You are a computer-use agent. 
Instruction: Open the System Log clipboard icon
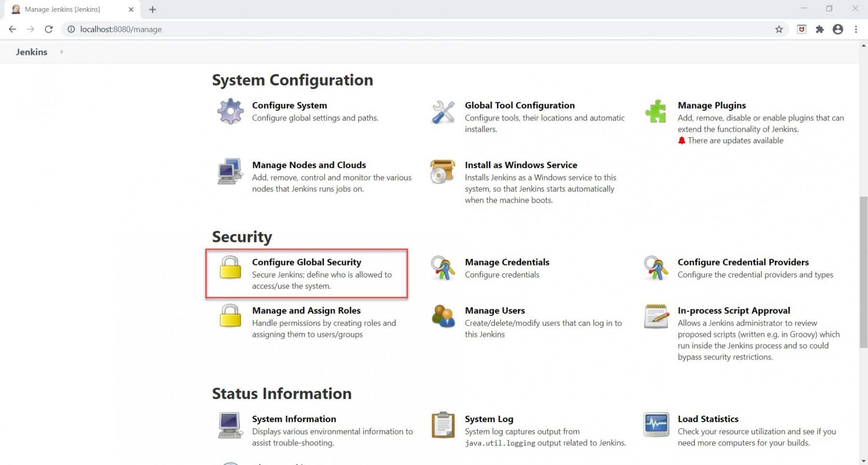(442, 425)
